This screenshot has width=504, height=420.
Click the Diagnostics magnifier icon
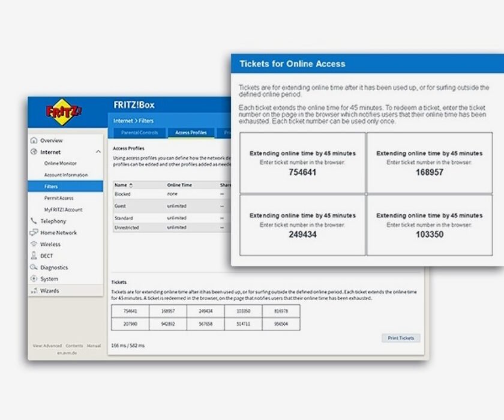click(34, 267)
